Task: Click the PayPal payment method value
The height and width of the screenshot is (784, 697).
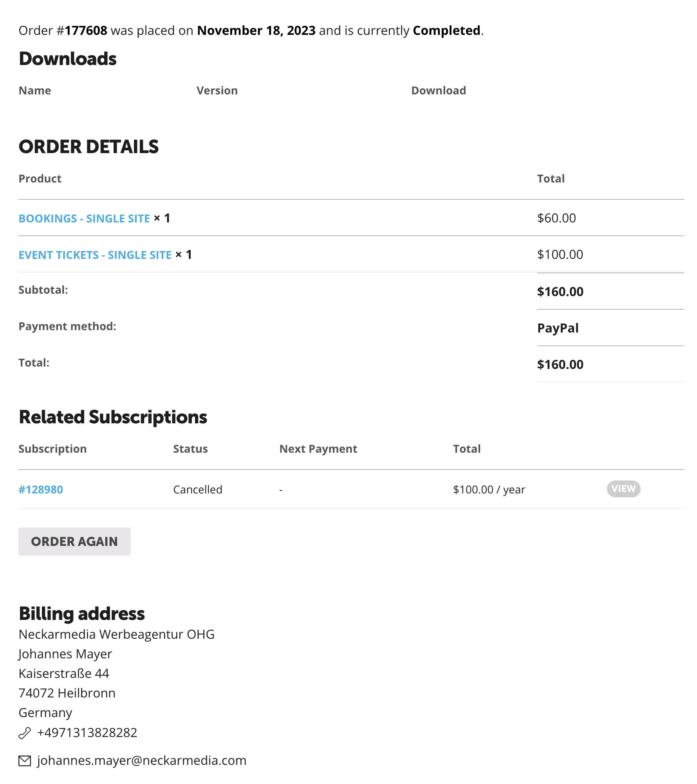Action: click(x=558, y=328)
